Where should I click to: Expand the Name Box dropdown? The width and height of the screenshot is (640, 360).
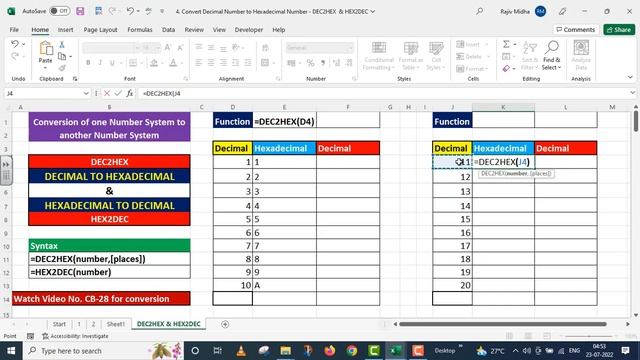coord(86,93)
